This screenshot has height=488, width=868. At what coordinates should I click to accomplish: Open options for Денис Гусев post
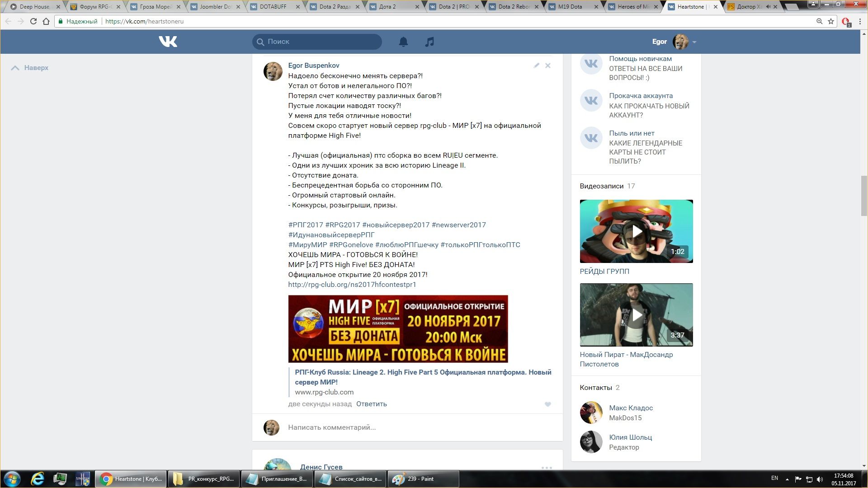pyautogui.click(x=547, y=468)
